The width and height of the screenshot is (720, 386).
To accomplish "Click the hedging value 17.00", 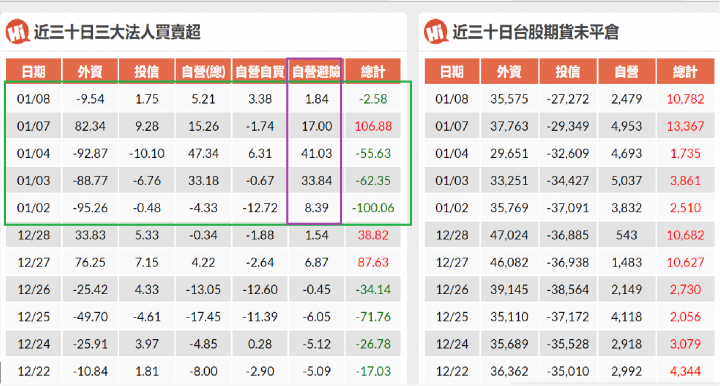I will [316, 126].
